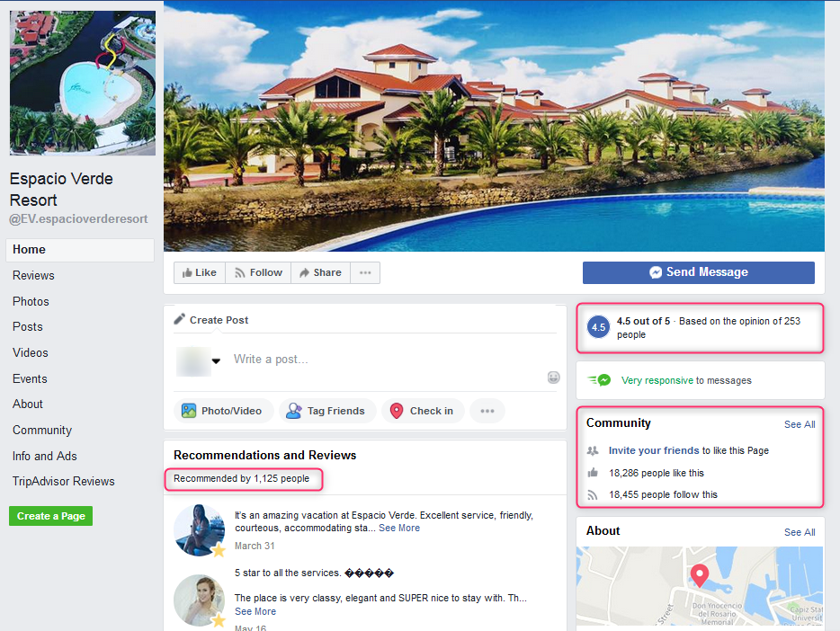Expand the May 16 review with See More
840x631 pixels.
click(x=255, y=612)
